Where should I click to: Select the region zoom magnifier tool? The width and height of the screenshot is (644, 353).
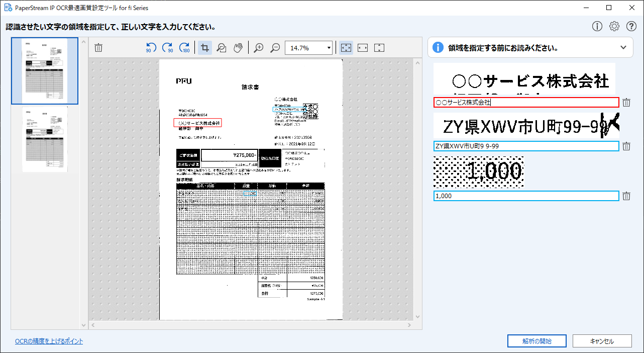point(221,48)
